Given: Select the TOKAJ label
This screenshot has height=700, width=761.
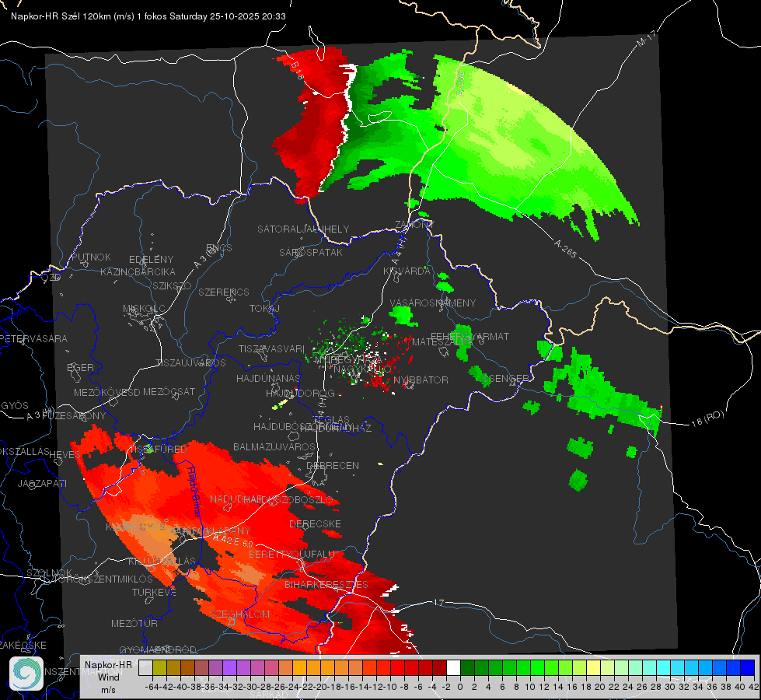Looking at the screenshot, I should pyautogui.click(x=264, y=309).
